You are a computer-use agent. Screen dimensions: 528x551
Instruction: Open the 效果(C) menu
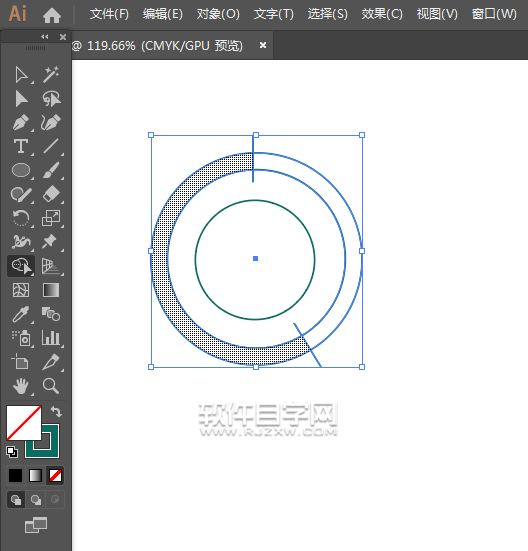coord(382,14)
